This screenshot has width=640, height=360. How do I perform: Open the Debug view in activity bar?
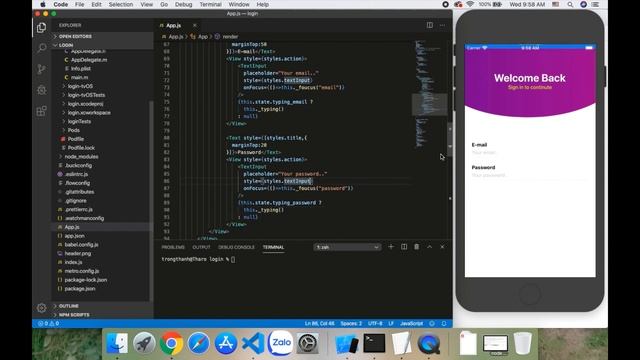(x=41, y=90)
